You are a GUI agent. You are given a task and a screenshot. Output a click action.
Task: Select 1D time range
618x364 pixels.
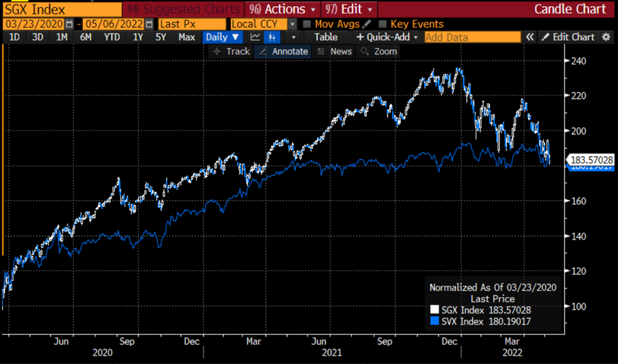tap(14, 37)
